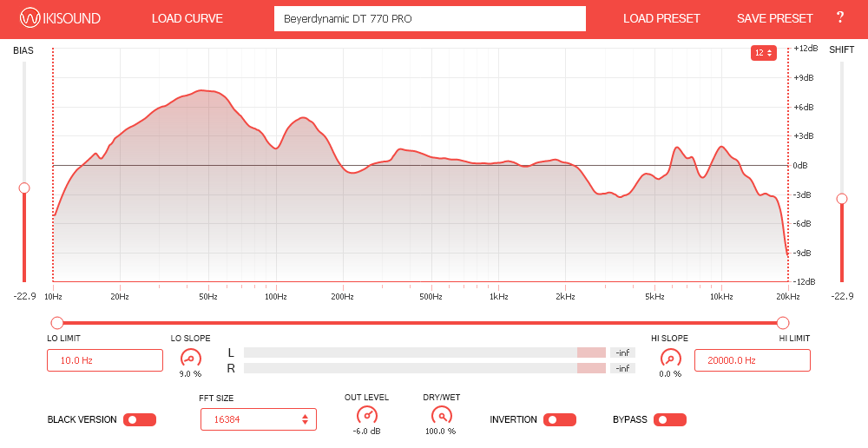868x448 pixels.
Task: Toggle the BLACK VERSION switch
Action: point(140,419)
